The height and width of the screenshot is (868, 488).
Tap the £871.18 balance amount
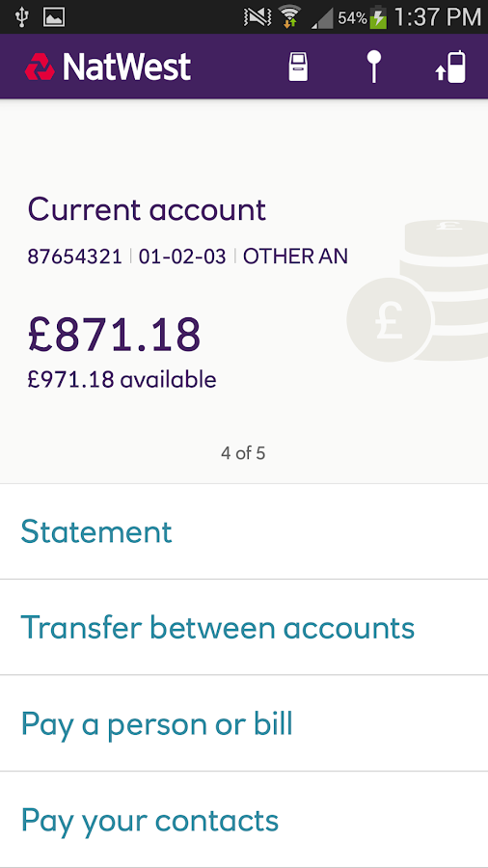pyautogui.click(x=114, y=335)
